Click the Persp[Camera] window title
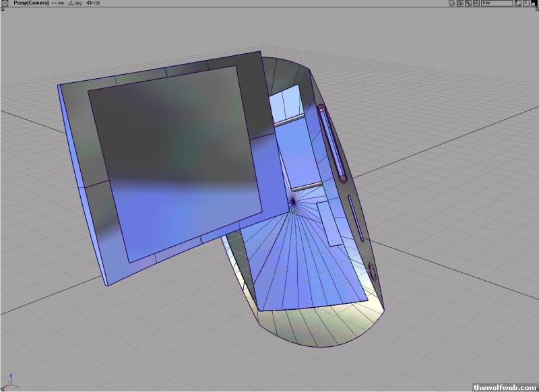The height and width of the screenshot is (392, 539). (30, 3)
